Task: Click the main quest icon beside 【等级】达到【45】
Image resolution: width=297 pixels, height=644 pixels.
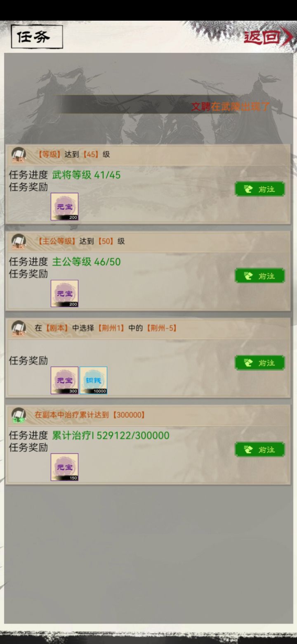Action: coord(19,155)
